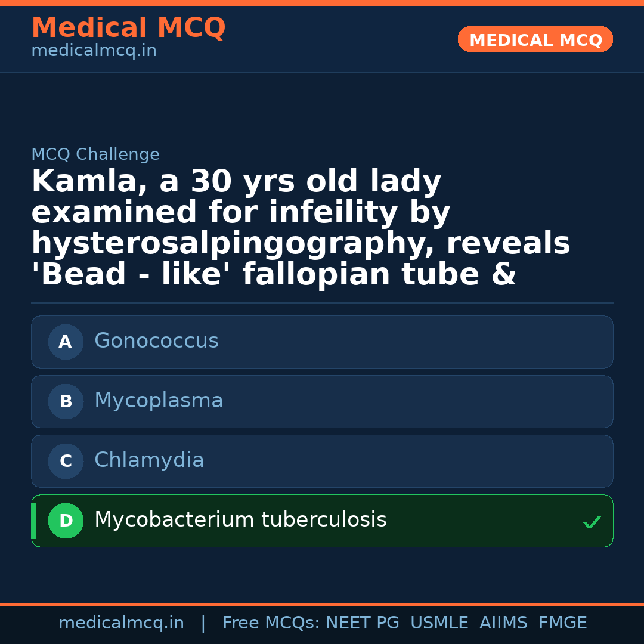The height and width of the screenshot is (644, 644).
Task: Click FMGE in the footer
Action: click(562, 623)
